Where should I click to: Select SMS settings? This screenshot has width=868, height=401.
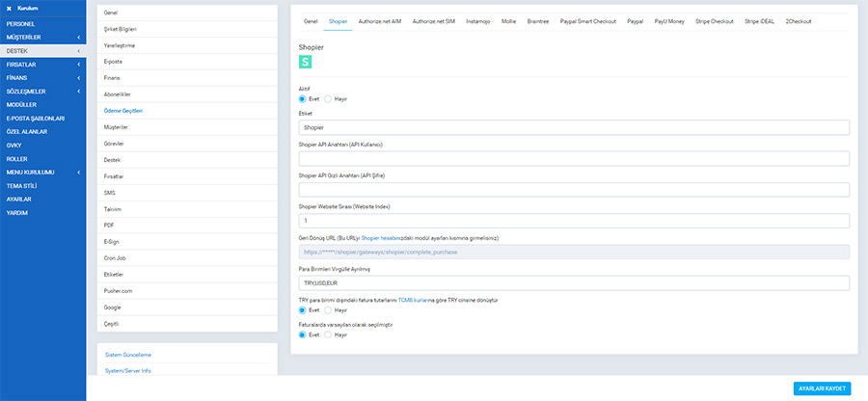pyautogui.click(x=187, y=193)
